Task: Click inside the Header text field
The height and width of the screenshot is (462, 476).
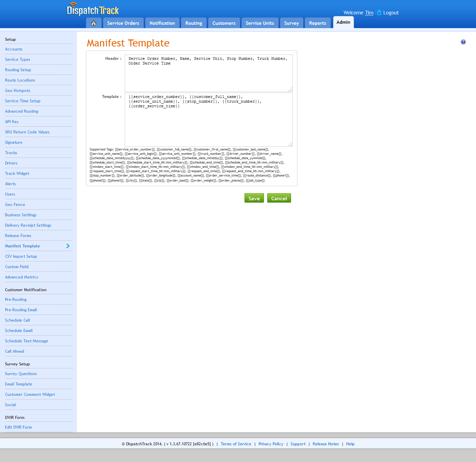Action: [208, 72]
